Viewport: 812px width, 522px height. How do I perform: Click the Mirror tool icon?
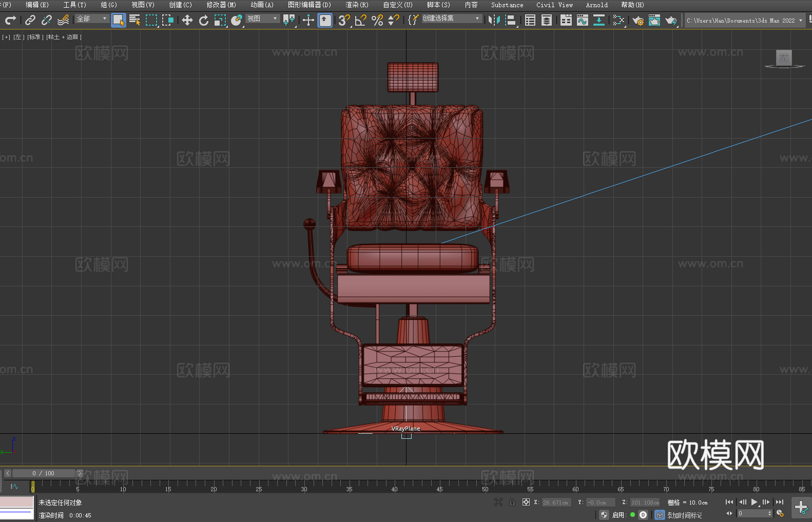(x=494, y=20)
